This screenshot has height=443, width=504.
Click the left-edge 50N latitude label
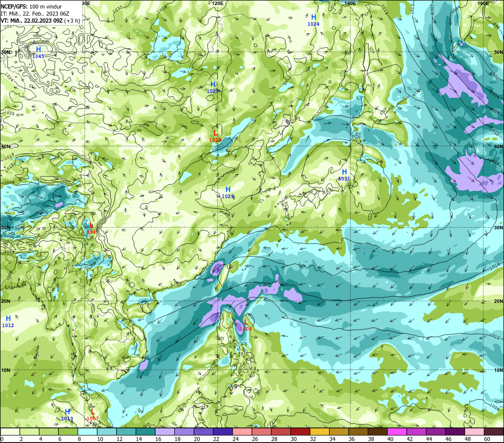click(x=6, y=52)
